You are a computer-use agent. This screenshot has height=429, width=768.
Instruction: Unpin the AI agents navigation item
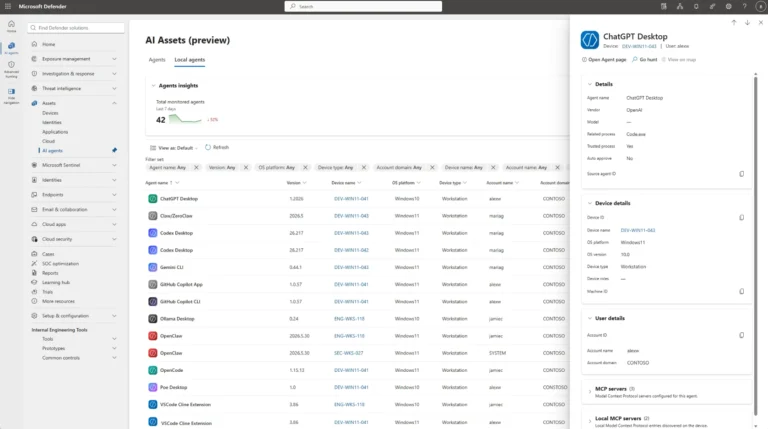pyautogui.click(x=115, y=150)
